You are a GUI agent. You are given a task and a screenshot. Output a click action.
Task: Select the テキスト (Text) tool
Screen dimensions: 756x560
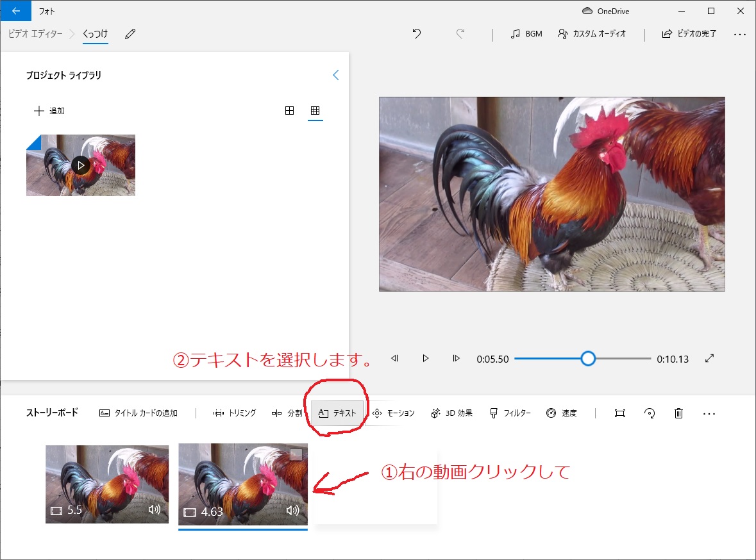(x=338, y=413)
